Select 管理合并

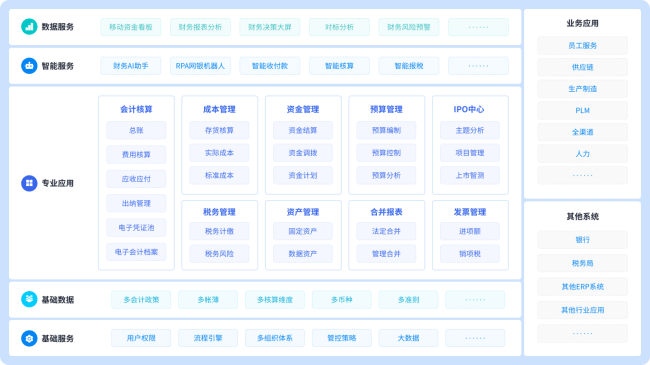(x=386, y=254)
